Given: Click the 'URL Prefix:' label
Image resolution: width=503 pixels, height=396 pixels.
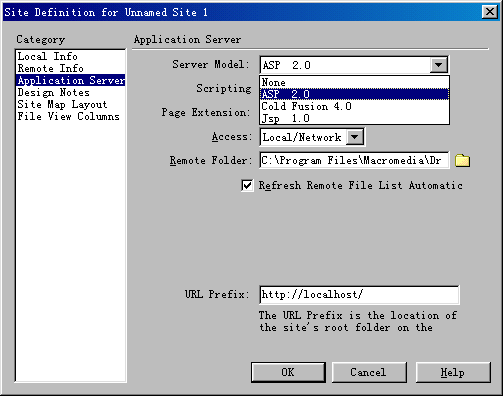Looking at the screenshot, I should (217, 294).
